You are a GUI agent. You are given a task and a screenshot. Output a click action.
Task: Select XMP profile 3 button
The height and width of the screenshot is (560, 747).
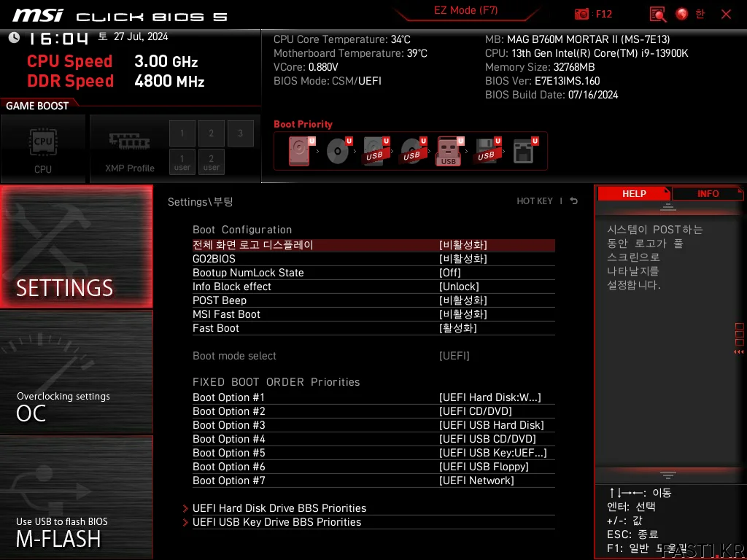(x=240, y=133)
